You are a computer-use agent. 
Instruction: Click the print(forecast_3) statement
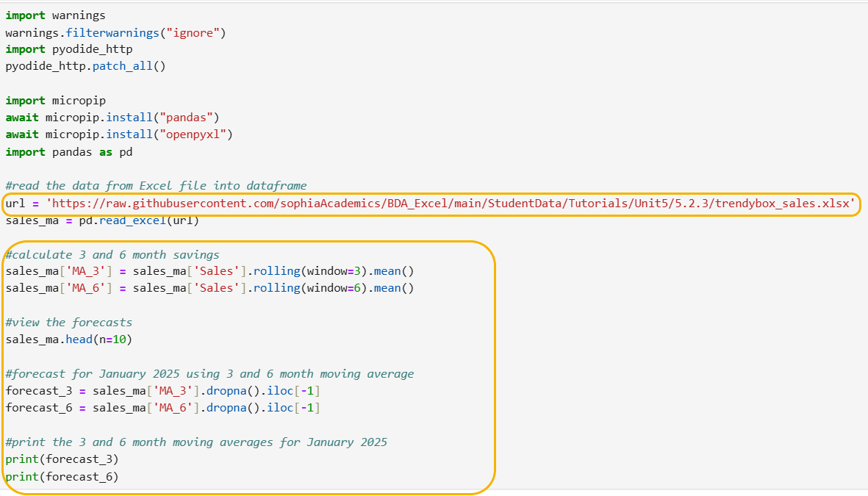click(62, 459)
